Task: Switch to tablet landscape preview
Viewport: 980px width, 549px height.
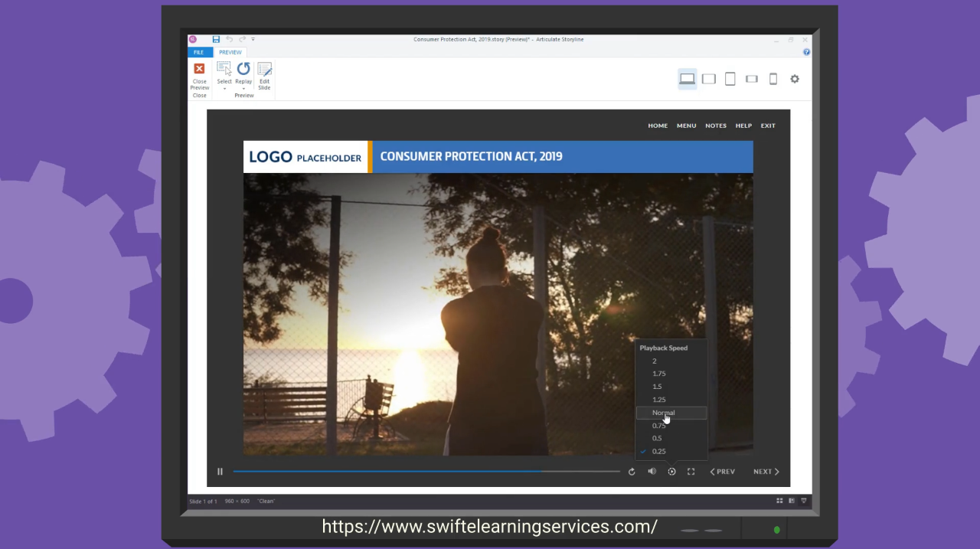Action: 709,79
